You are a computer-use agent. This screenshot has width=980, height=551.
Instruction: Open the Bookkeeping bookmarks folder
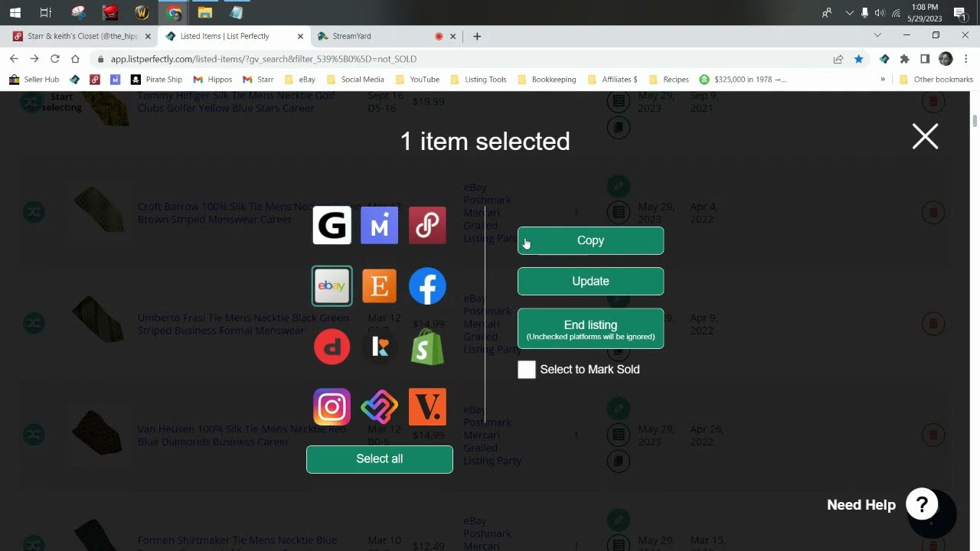(547, 79)
